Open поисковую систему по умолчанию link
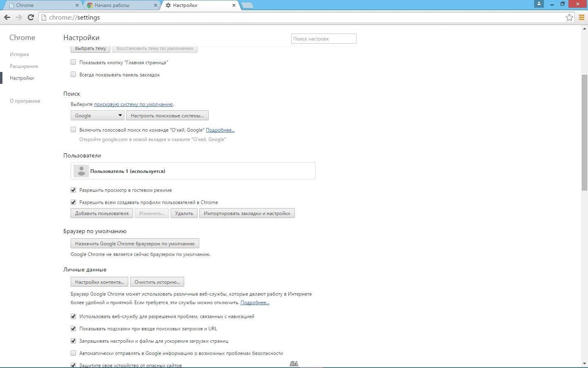Viewport: 588px width, 368px height. (x=134, y=104)
